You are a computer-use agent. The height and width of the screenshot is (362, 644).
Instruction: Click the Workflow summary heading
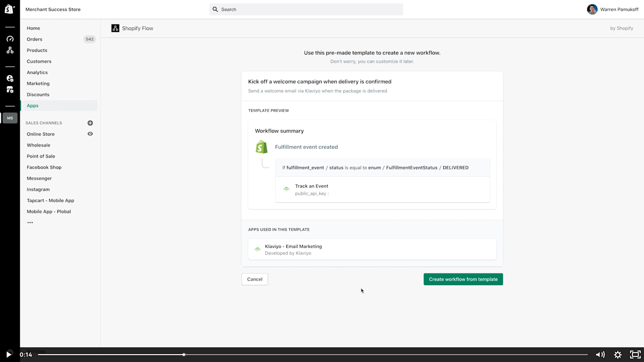point(279,131)
